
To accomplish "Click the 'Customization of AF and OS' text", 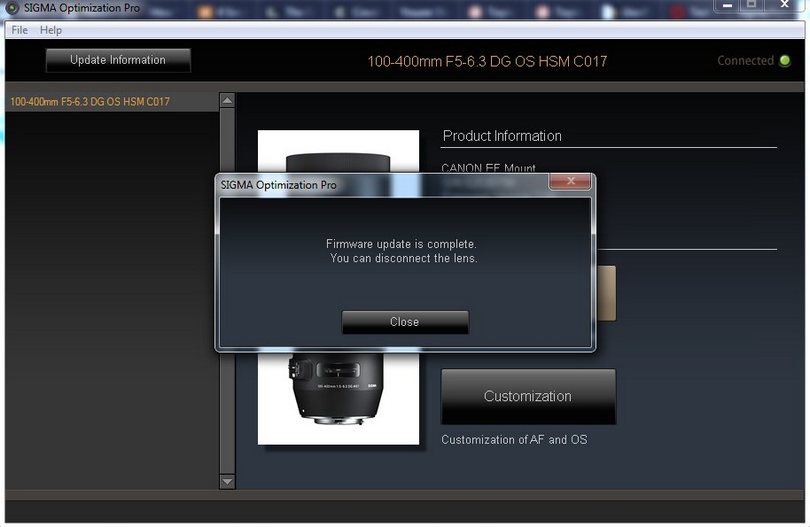I will pyautogui.click(x=514, y=440).
